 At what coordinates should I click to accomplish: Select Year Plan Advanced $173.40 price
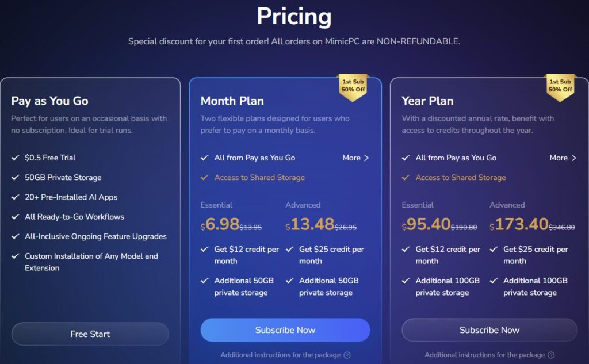pyautogui.click(x=519, y=224)
